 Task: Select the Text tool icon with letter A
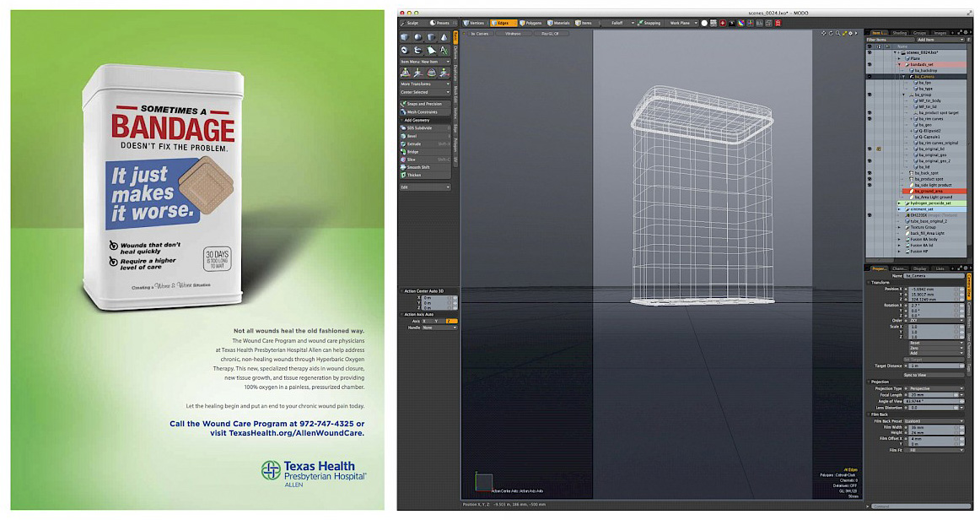click(x=444, y=50)
